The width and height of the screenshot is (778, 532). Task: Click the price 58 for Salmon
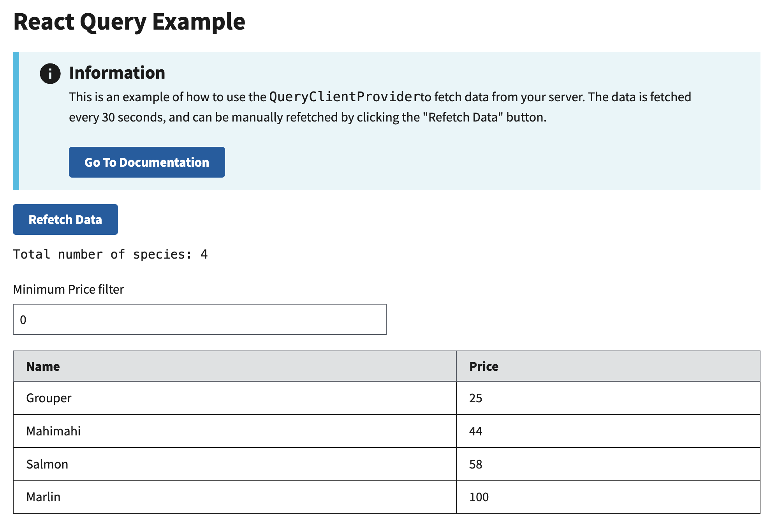tap(476, 464)
